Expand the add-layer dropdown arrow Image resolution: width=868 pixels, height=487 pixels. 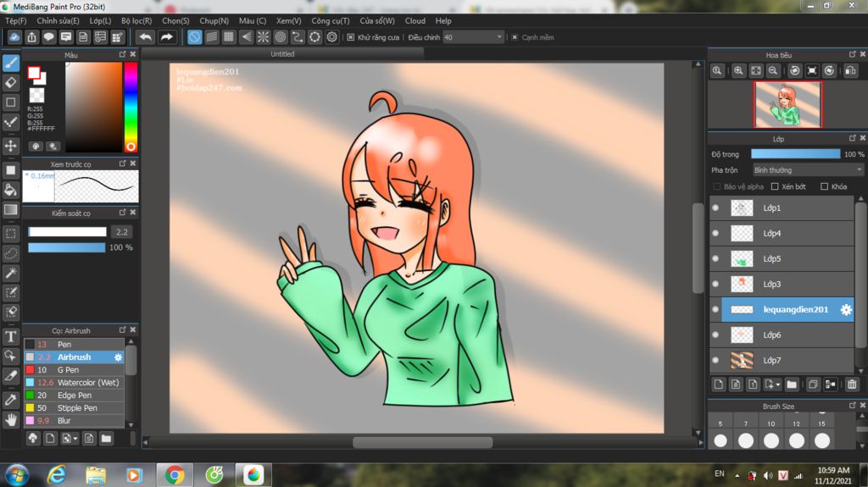tap(778, 384)
